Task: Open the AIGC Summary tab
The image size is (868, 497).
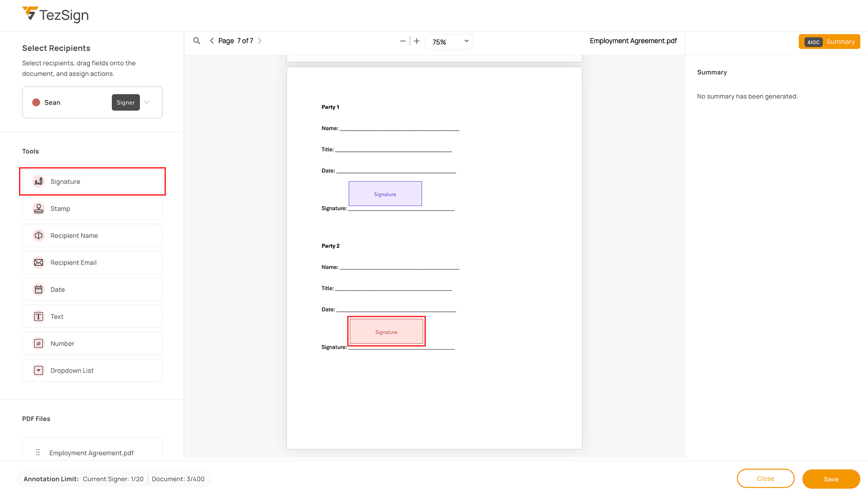Action: point(829,42)
